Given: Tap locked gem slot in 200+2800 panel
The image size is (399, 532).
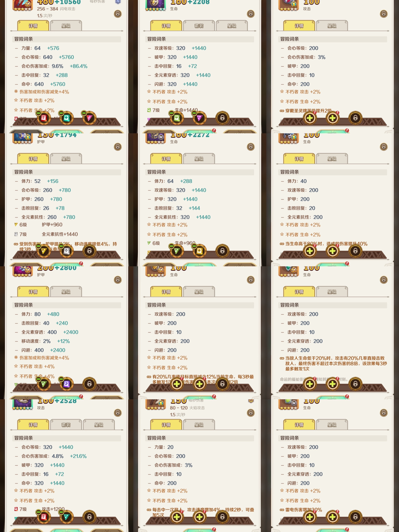Looking at the screenshot, I should pos(89,384).
